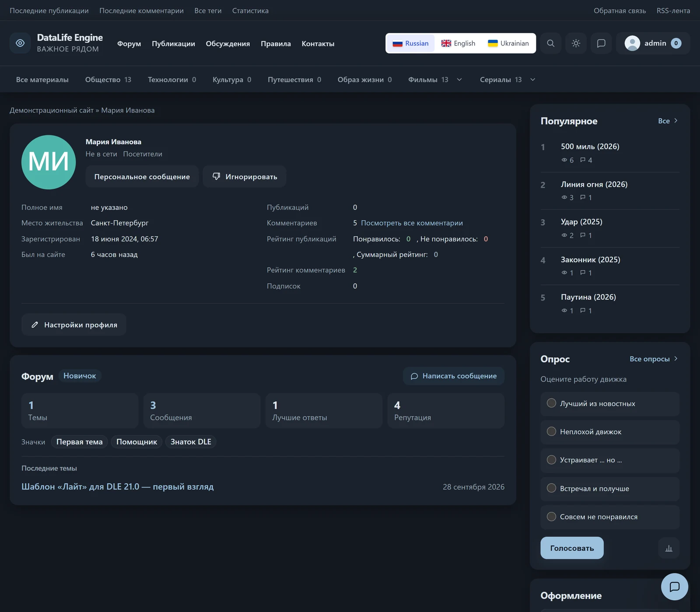
Task: Open the Публикации menu item
Action: pos(173,44)
